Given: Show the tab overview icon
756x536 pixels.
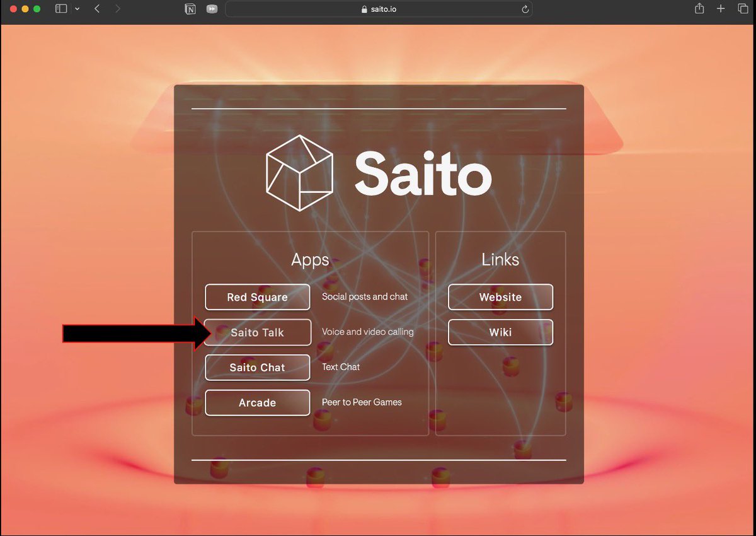Looking at the screenshot, I should tap(742, 9).
